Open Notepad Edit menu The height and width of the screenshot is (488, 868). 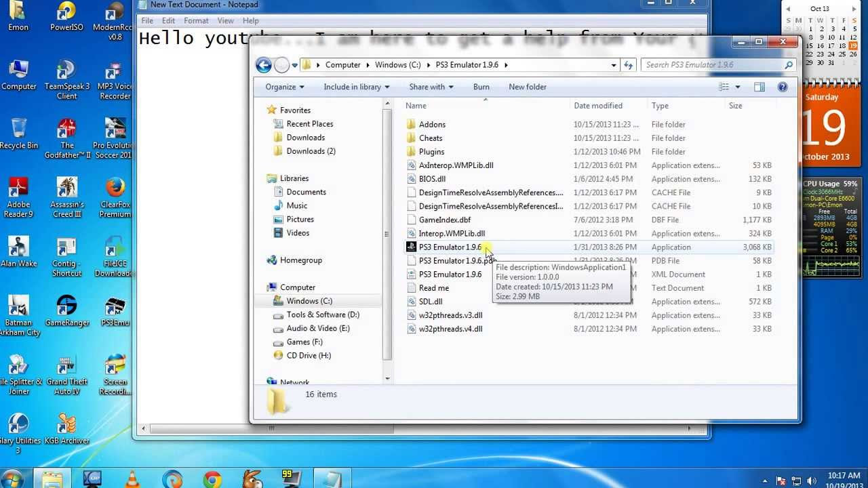[x=169, y=21]
